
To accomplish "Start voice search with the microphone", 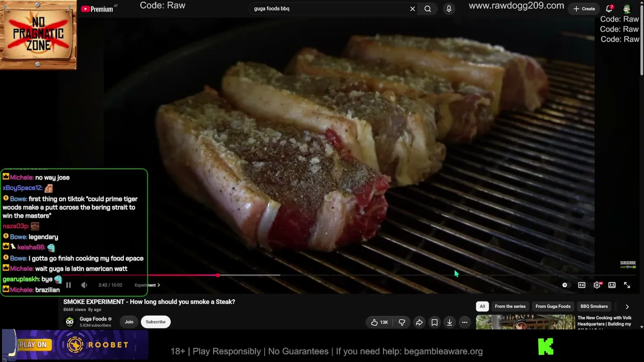I will pos(449,9).
